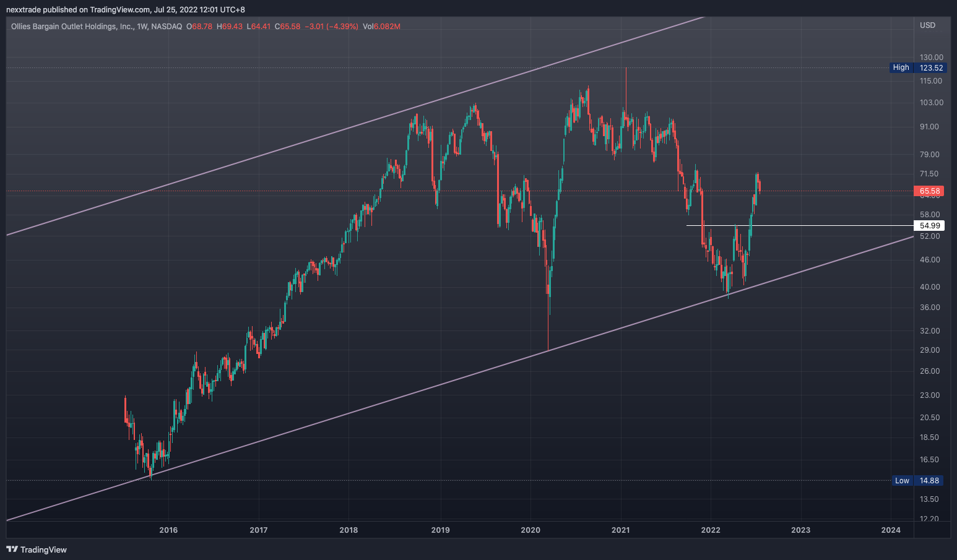Select the white 54.99 price level tag
This screenshot has height=560, width=957.
coord(930,226)
